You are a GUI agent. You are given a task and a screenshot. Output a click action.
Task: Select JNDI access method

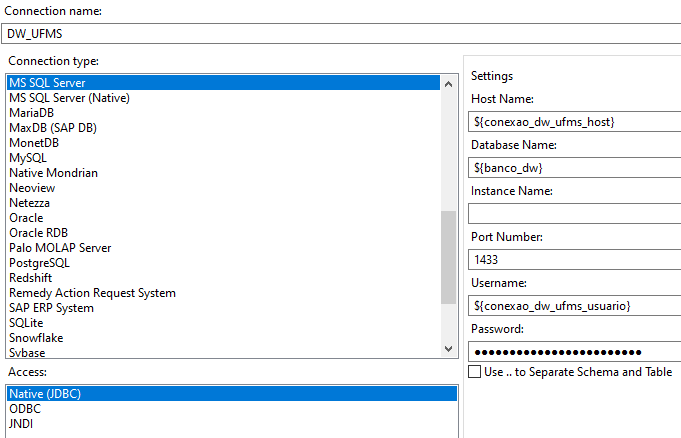(232, 424)
